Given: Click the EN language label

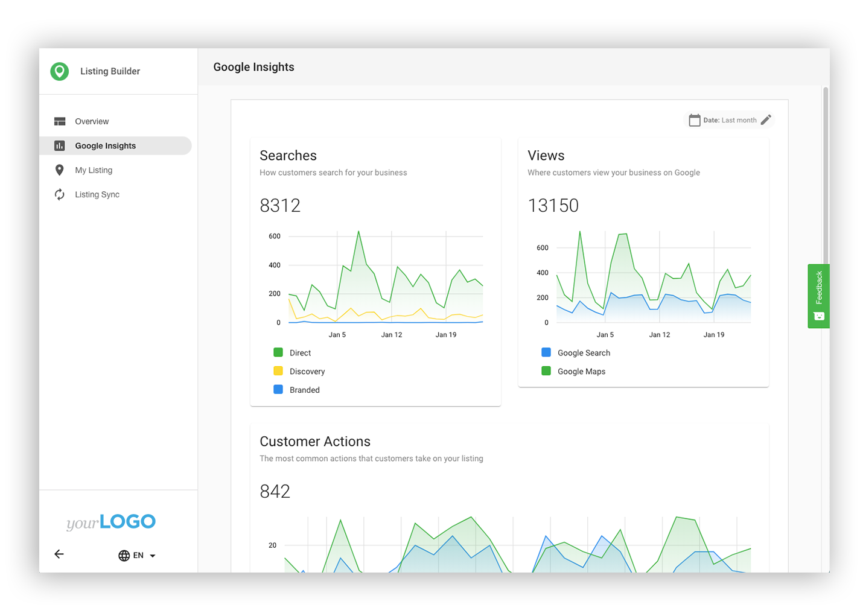Looking at the screenshot, I should (138, 556).
